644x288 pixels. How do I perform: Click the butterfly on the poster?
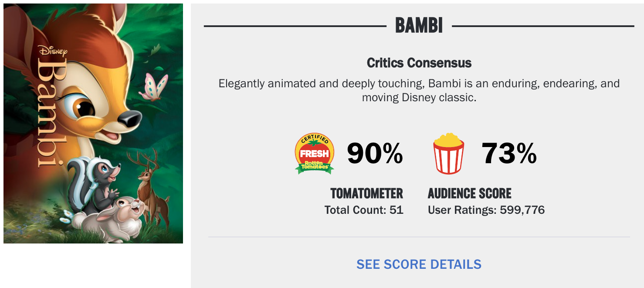(x=153, y=86)
